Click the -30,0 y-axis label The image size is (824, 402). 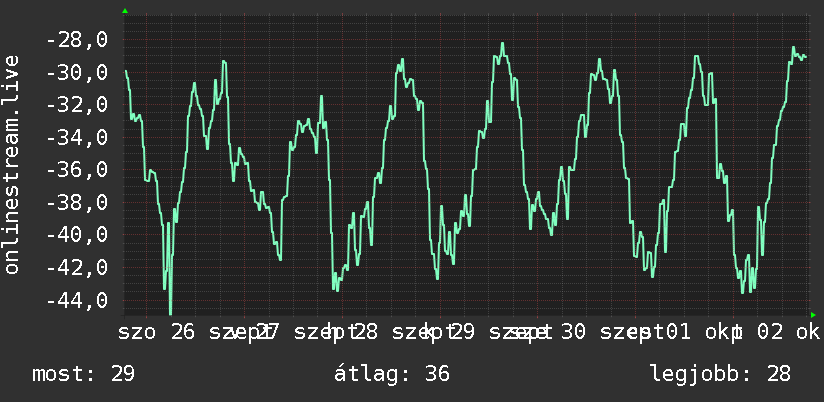pyautogui.click(x=77, y=73)
